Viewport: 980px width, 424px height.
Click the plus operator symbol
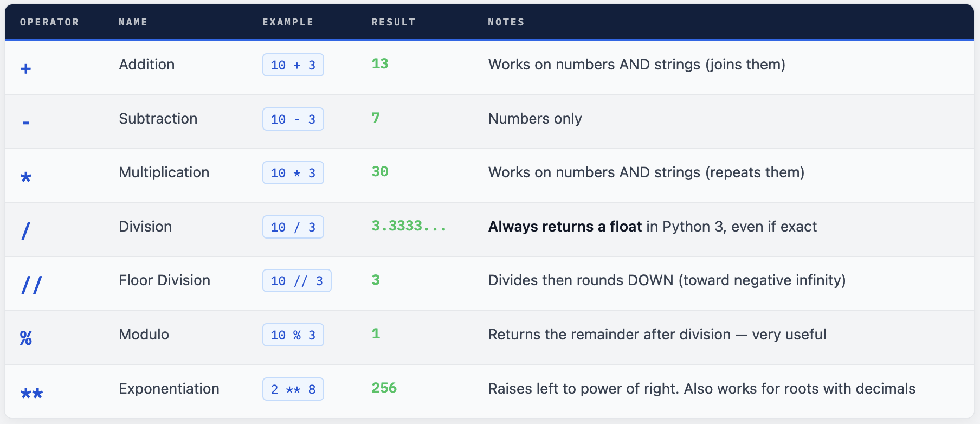pos(26,68)
